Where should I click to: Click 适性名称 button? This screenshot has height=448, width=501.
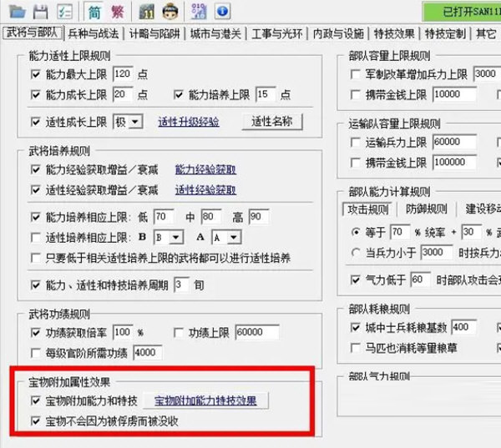[272, 122]
